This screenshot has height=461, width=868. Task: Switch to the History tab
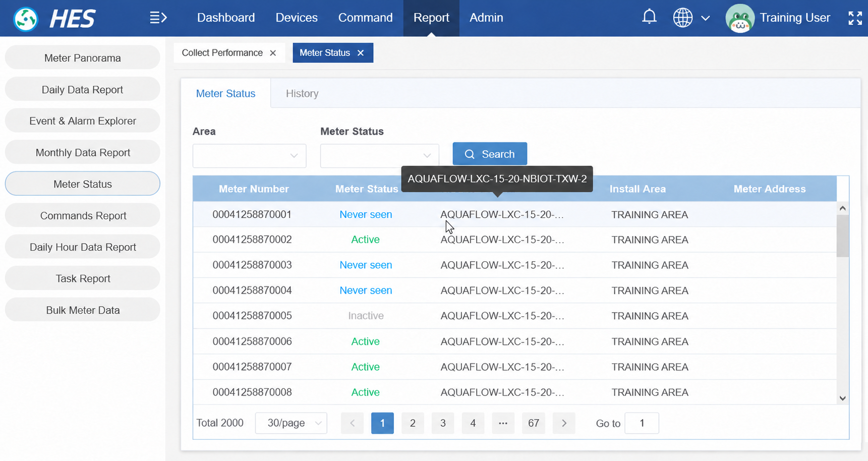point(302,93)
